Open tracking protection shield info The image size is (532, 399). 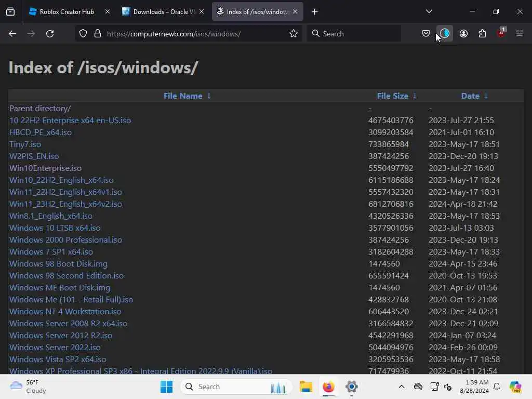(x=83, y=34)
